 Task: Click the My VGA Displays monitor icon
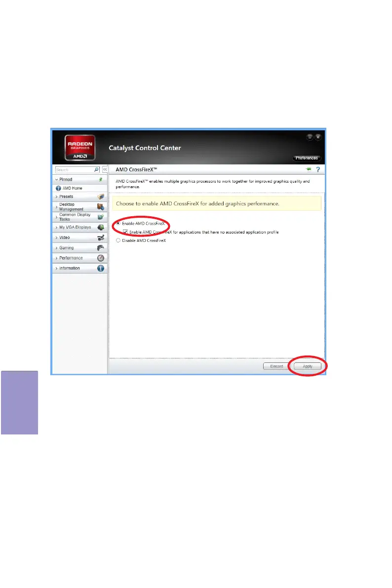click(x=101, y=227)
